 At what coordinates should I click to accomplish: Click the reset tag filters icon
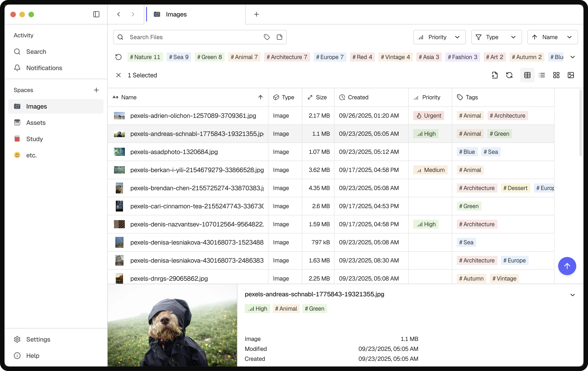pos(119,57)
